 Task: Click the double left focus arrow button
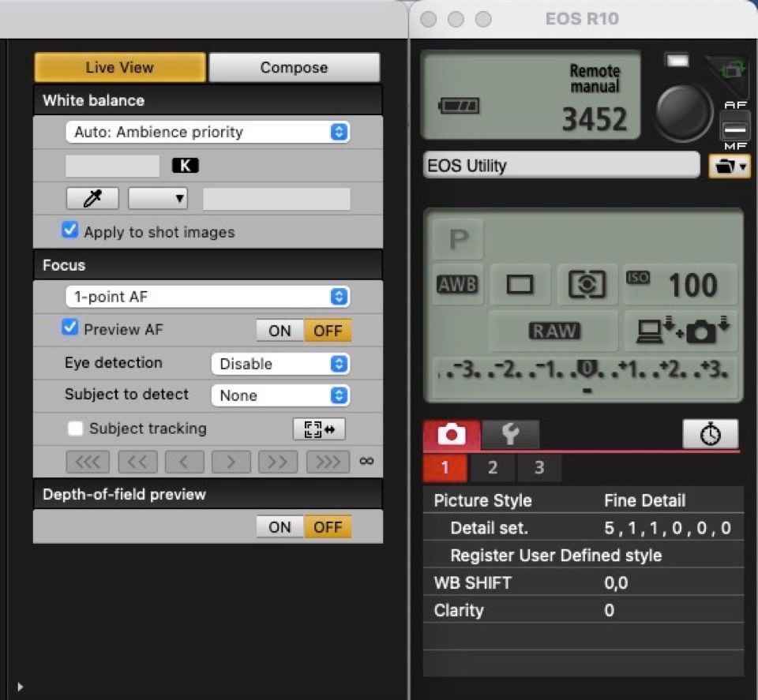click(137, 462)
